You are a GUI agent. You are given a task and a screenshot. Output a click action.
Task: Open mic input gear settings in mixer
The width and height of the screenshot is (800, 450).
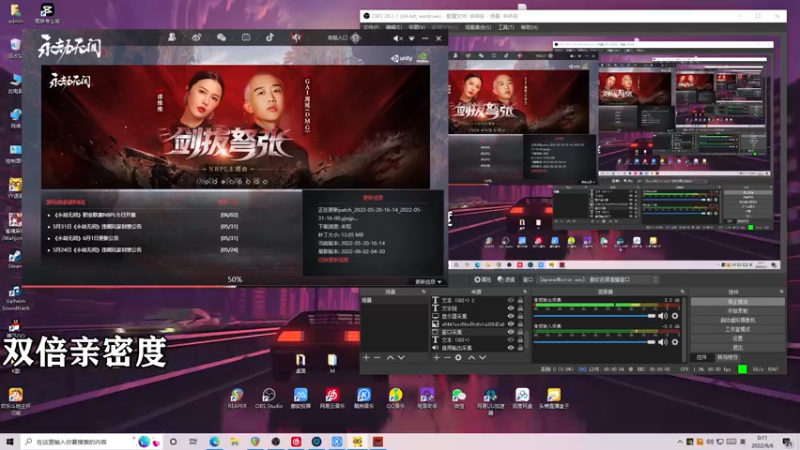click(x=675, y=342)
